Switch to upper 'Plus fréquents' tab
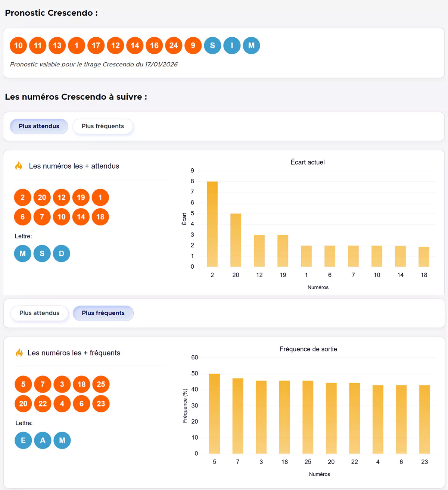Viewport: 448px width, 490px height. coord(103,126)
